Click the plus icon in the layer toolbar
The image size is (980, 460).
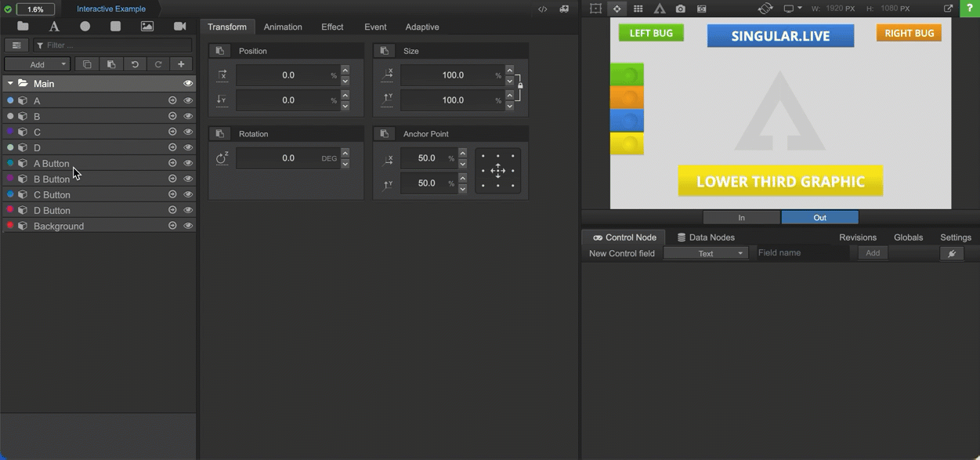point(181,64)
